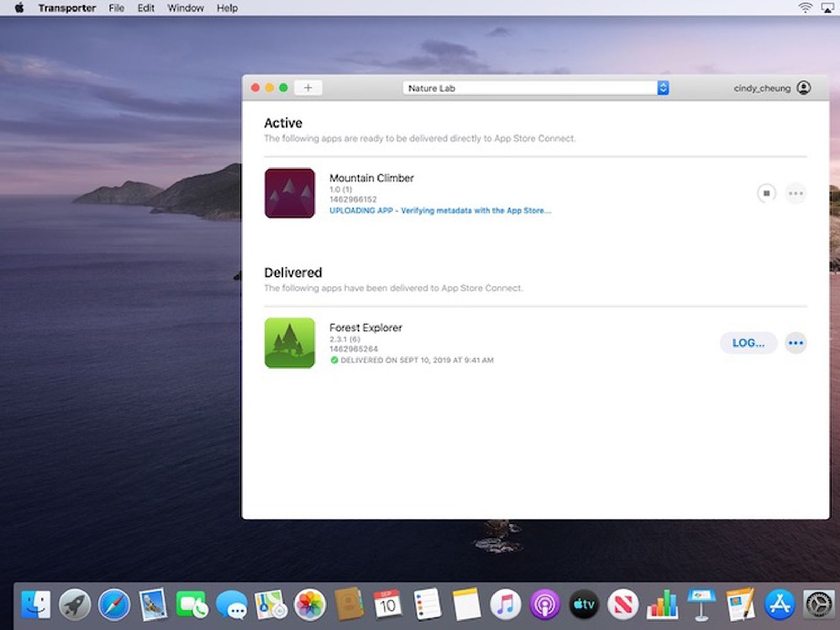Open News from the Dock

[623, 604]
